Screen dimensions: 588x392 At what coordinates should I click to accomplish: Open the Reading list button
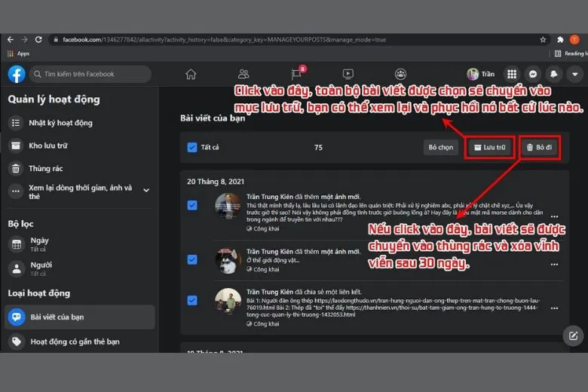[x=571, y=54]
